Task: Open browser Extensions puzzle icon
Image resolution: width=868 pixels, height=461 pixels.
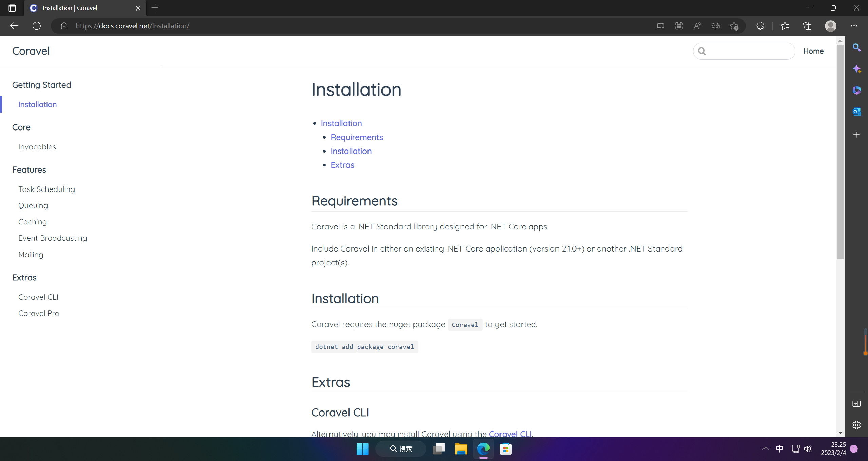Action: pyautogui.click(x=760, y=26)
